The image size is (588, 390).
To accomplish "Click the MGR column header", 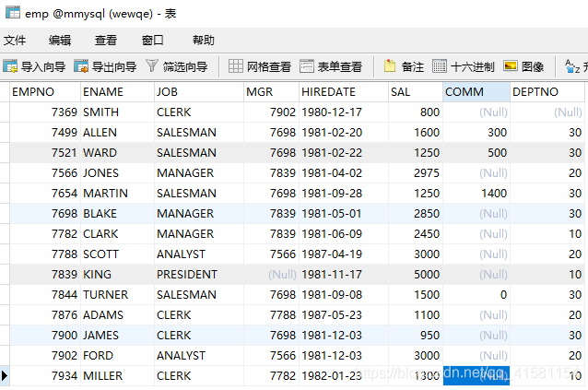I will [271, 92].
